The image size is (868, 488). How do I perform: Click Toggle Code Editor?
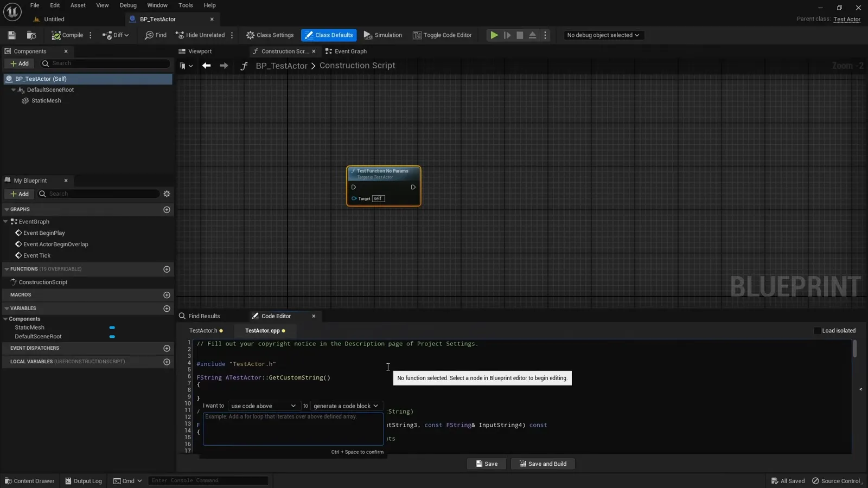click(x=442, y=35)
